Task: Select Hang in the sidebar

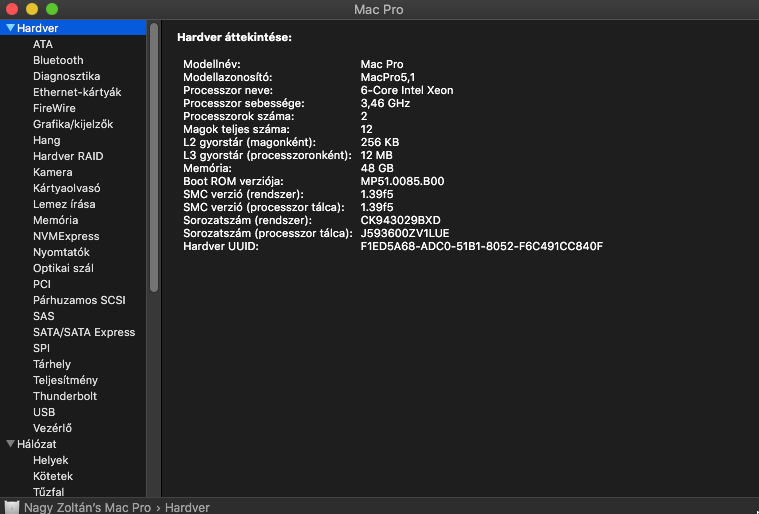Action: pos(46,140)
